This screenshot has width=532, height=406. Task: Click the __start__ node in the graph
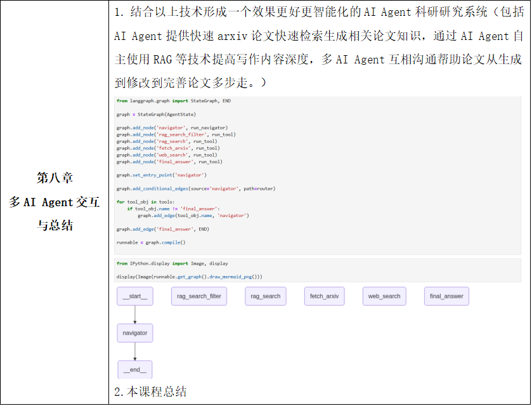[x=135, y=296]
